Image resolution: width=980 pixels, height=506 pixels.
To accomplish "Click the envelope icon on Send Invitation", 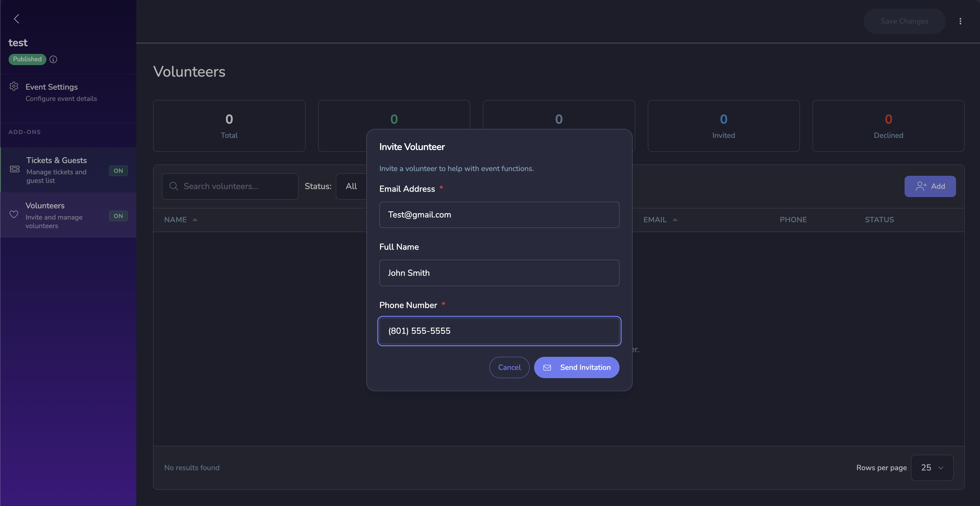I will (547, 368).
